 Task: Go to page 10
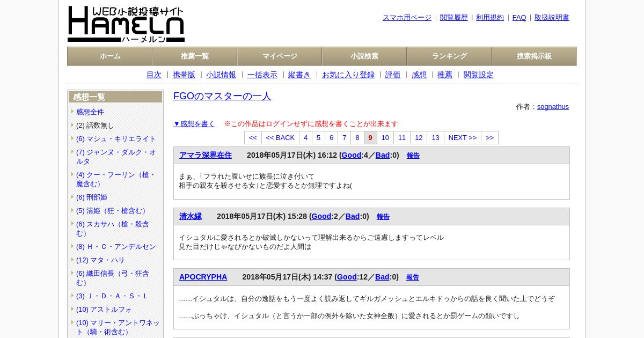(385, 138)
